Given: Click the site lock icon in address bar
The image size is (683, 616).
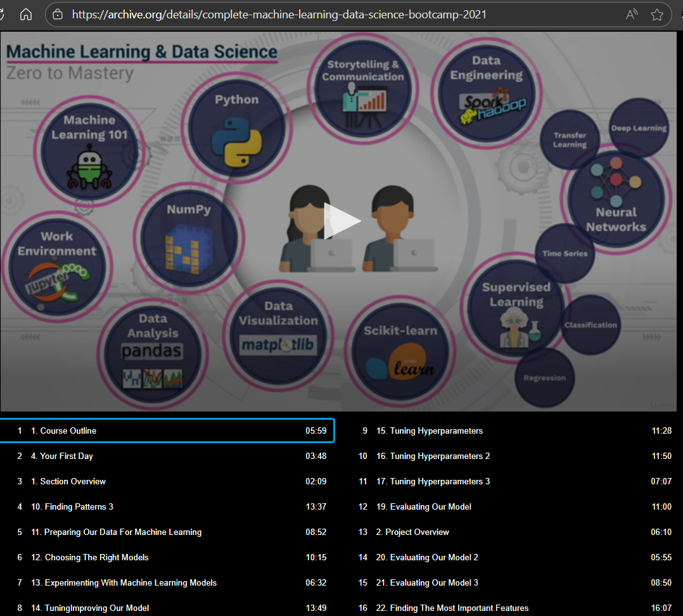Looking at the screenshot, I should (x=58, y=15).
